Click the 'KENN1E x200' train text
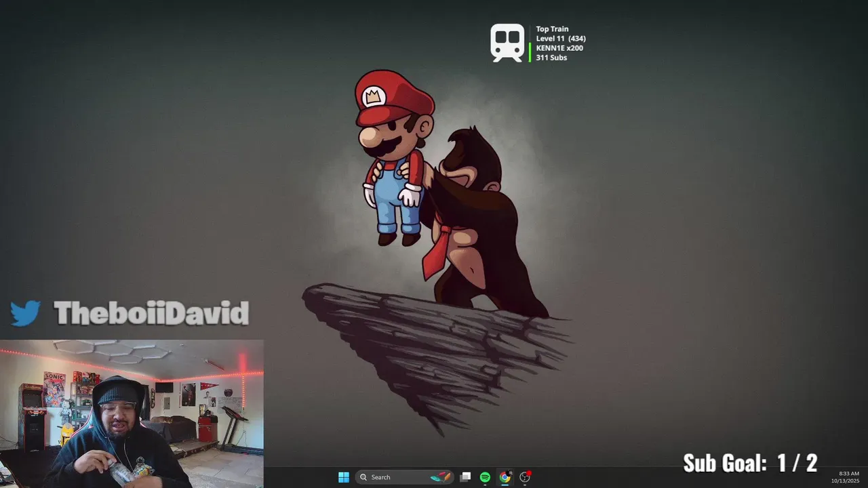 point(559,48)
